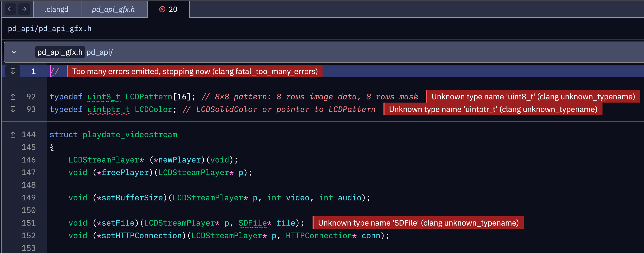
Task: Click line number 149 in the gutter
Action: (x=29, y=198)
